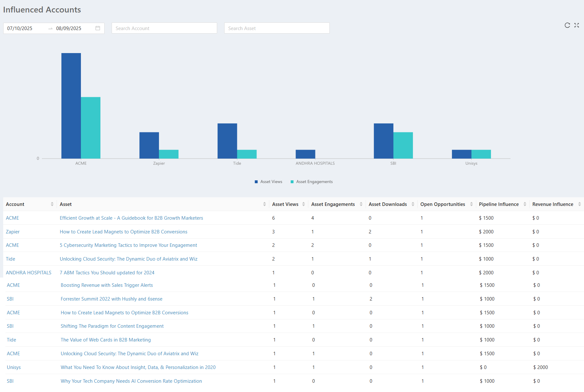Image resolution: width=584 pixels, height=392 pixels.
Task: Open ACME's Unlocking Cloud Security asset
Action: (x=130, y=354)
